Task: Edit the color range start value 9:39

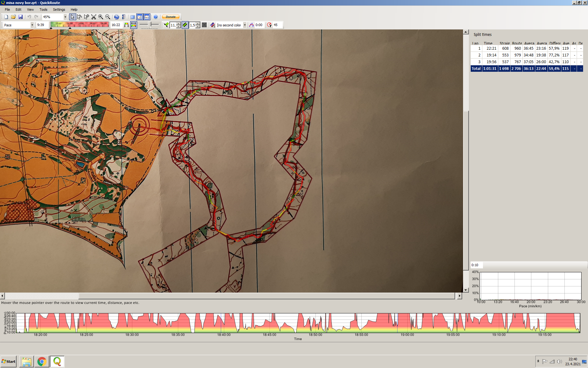Action: pos(42,25)
